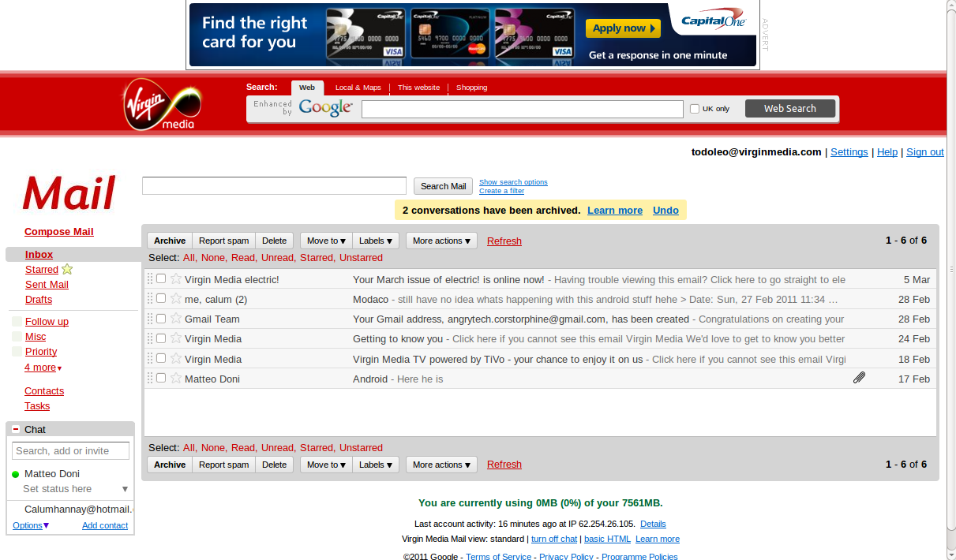Click the star icon next to Starred
956x560 pixels.
(67, 269)
